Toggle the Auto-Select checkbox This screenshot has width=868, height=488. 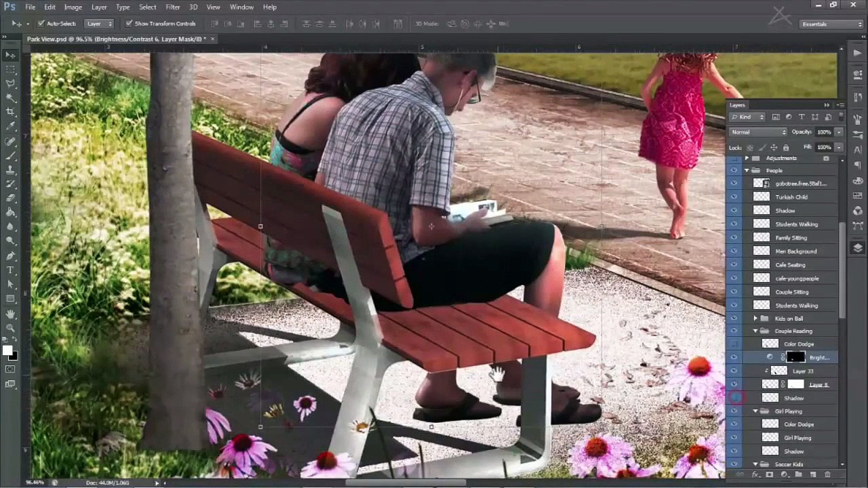coord(41,24)
